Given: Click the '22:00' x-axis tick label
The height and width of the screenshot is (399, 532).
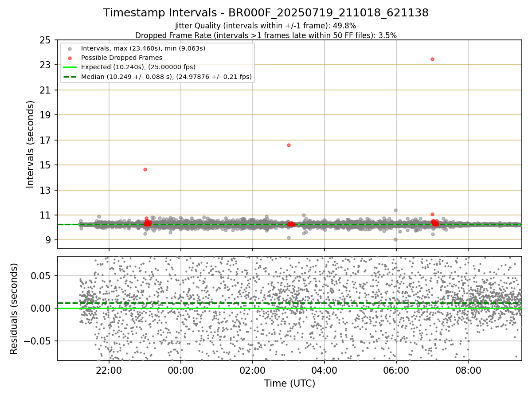Looking at the screenshot, I should (109, 370).
